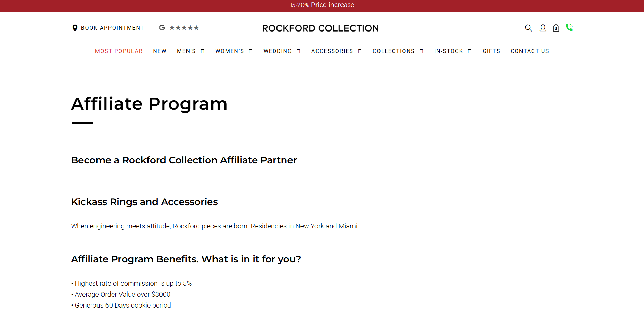Open the Most Popular menu item
Image resolution: width=644 pixels, height=311 pixels.
(119, 51)
